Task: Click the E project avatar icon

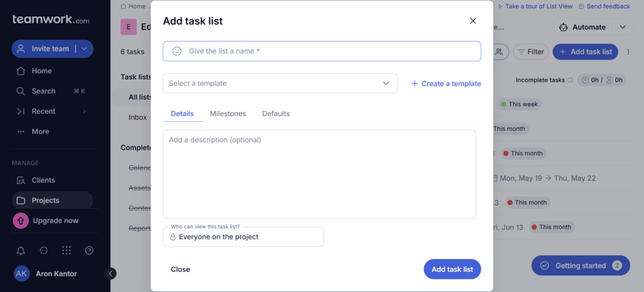Action: click(129, 27)
